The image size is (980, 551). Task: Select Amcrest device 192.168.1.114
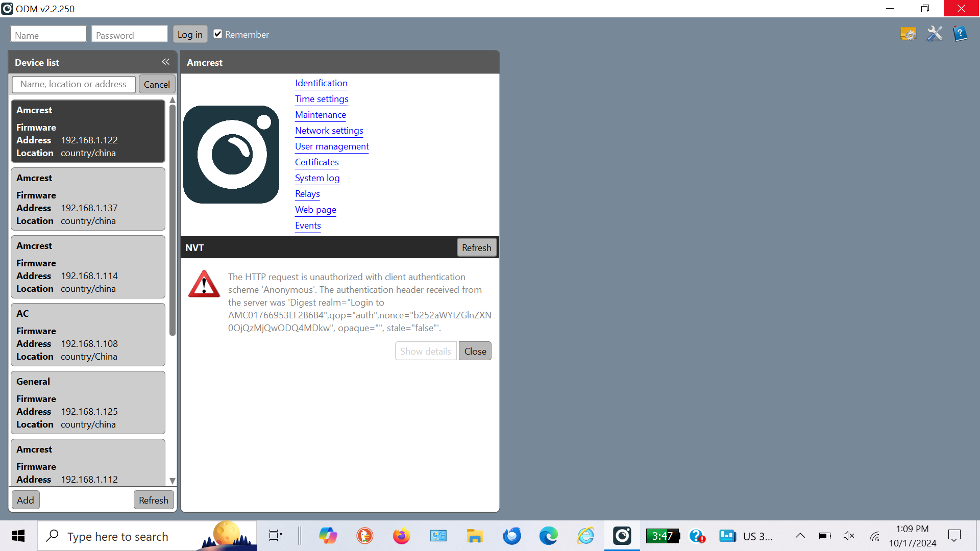(x=88, y=267)
